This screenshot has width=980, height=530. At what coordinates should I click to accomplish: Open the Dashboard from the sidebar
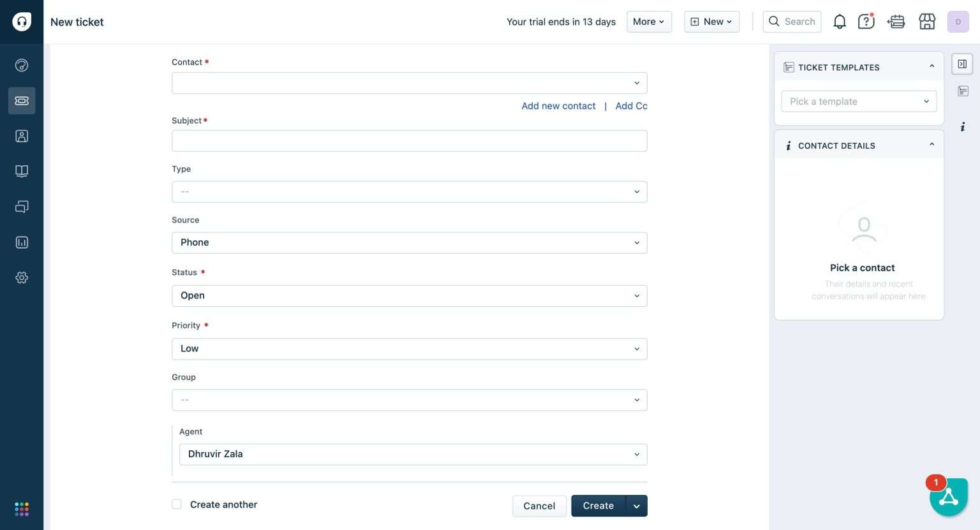21,64
